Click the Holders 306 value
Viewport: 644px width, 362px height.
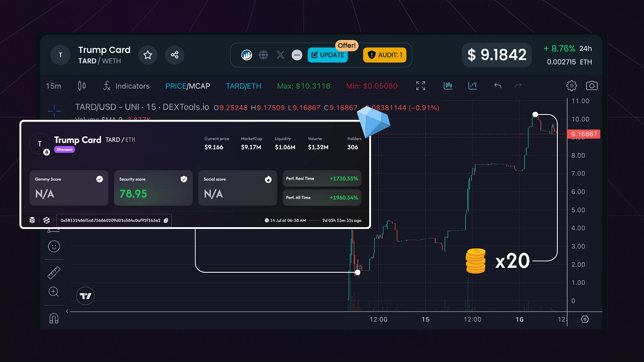coord(353,147)
